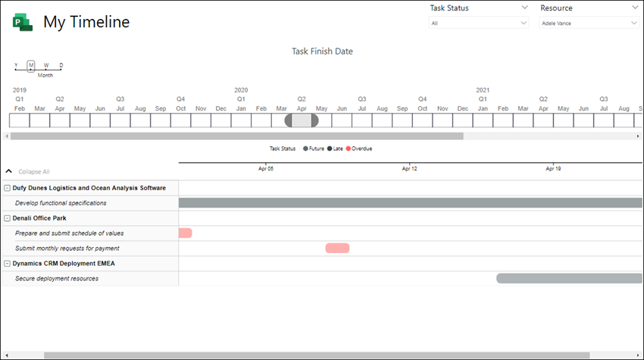Select the Jan 2020 cell in timeline slicer
The image size is (644, 360).
(241, 121)
